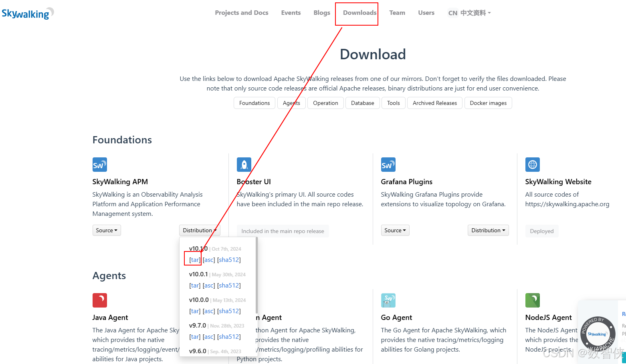Jump to Operation section button

pos(325,103)
